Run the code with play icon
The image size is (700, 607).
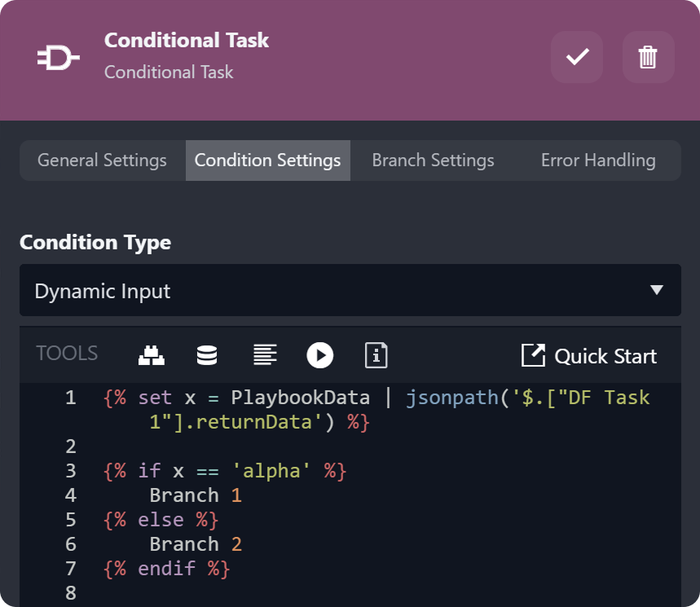pos(320,355)
